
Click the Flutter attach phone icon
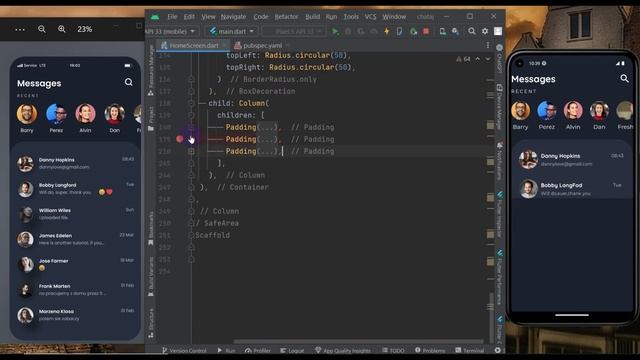[400, 31]
